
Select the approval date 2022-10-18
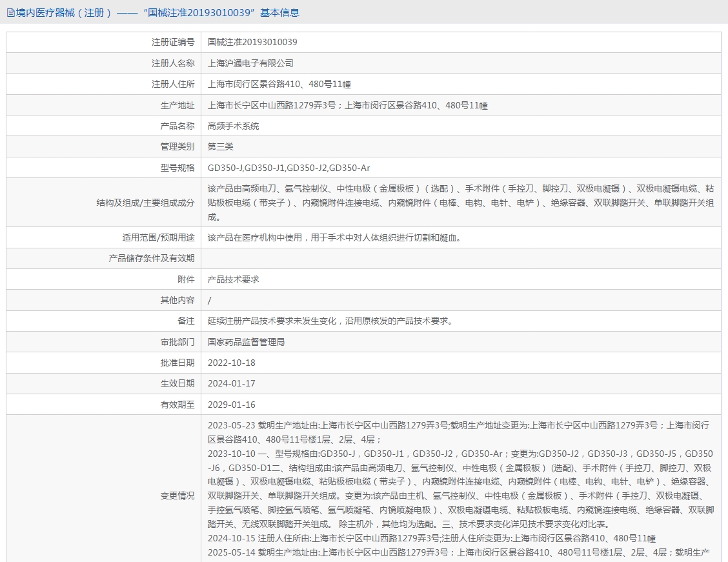[231, 363]
